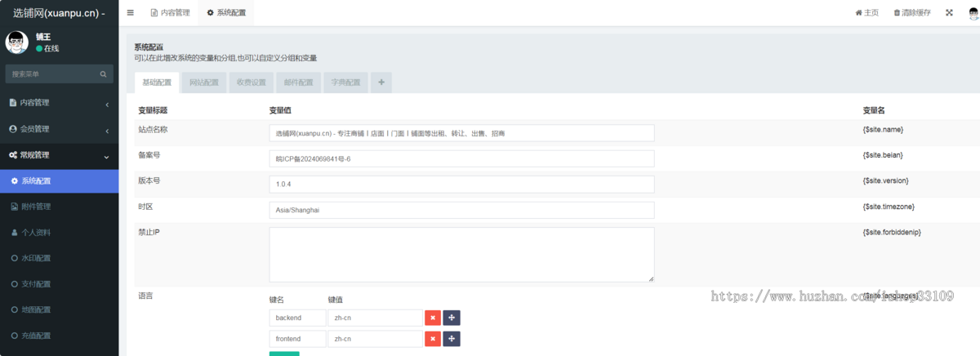The image size is (980, 356).
Task: Click the {$site.beian} variable text
Action: [883, 155]
